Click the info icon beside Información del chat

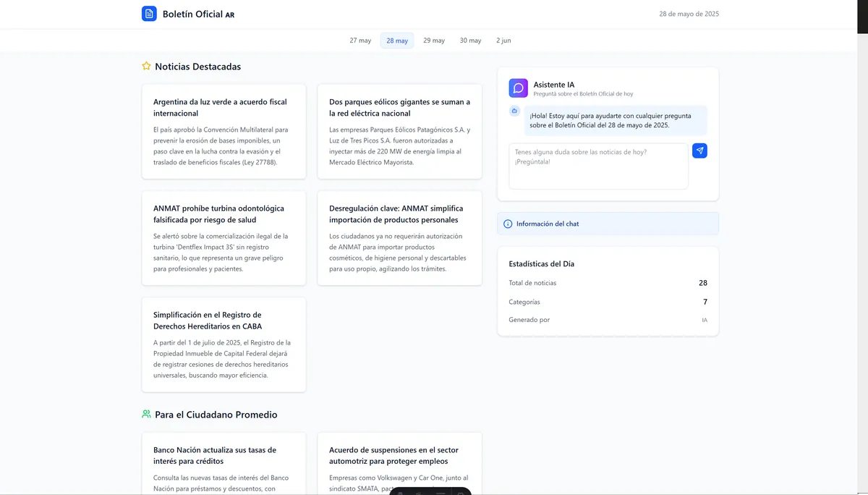coord(508,224)
